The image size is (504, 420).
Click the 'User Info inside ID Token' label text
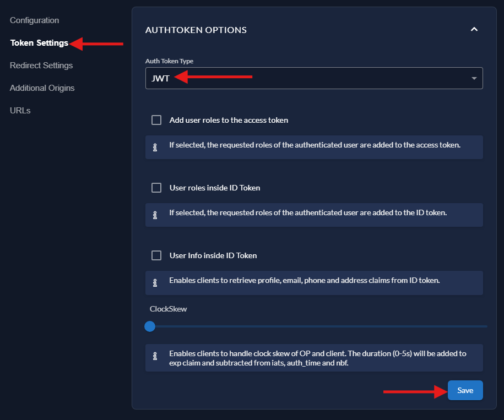[213, 255]
